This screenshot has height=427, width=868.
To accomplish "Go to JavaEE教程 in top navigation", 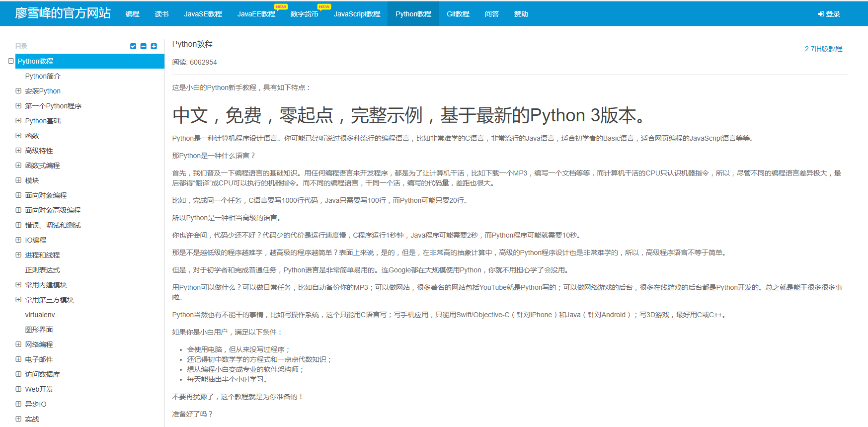I will (x=256, y=14).
